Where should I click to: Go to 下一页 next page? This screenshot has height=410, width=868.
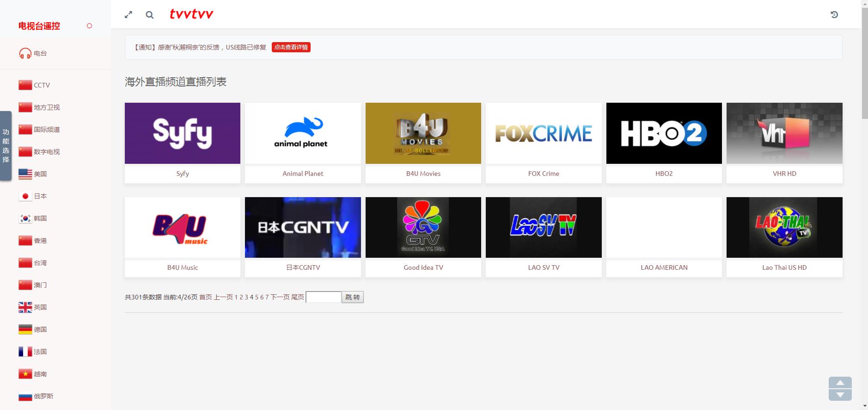coord(280,297)
